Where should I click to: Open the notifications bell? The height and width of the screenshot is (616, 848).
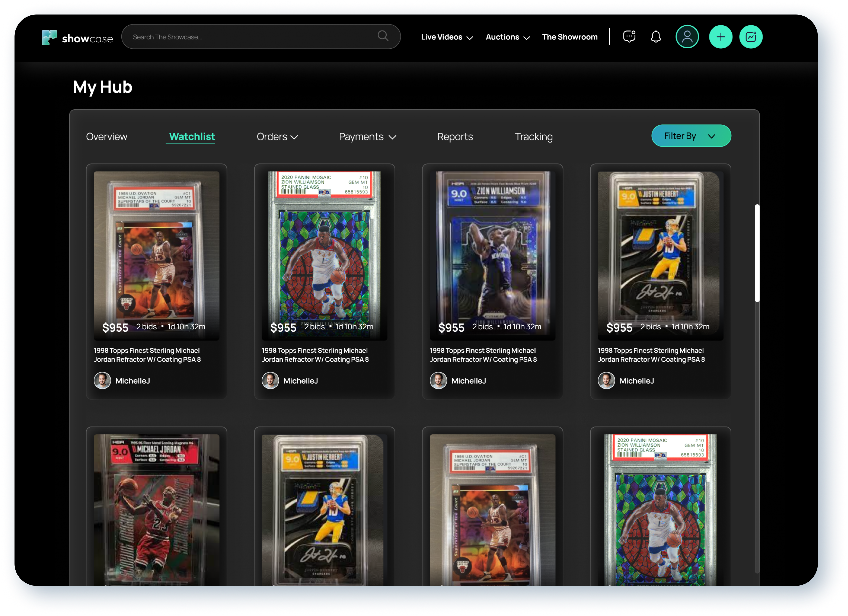click(656, 37)
